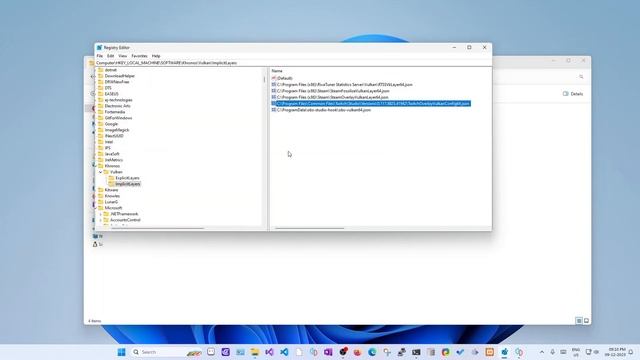Open the Windows Start menu
The image size is (640, 360).
click(121, 352)
